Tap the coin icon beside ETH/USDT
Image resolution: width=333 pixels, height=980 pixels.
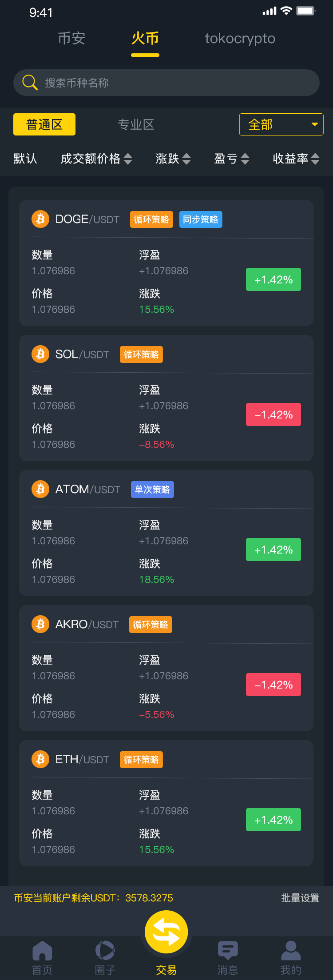click(40, 760)
